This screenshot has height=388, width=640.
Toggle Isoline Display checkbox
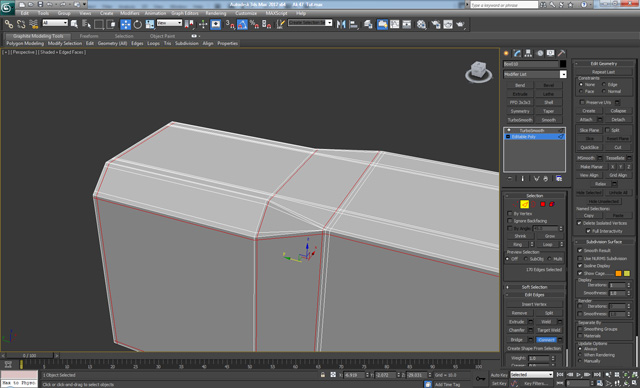(580, 266)
